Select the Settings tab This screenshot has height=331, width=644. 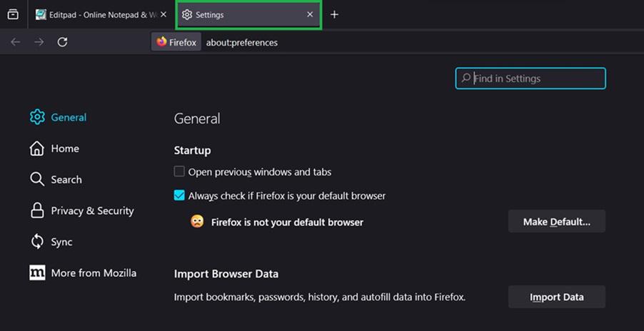click(243, 14)
